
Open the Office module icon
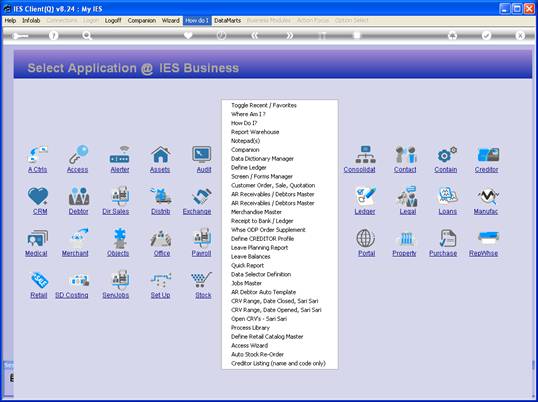[x=161, y=238]
